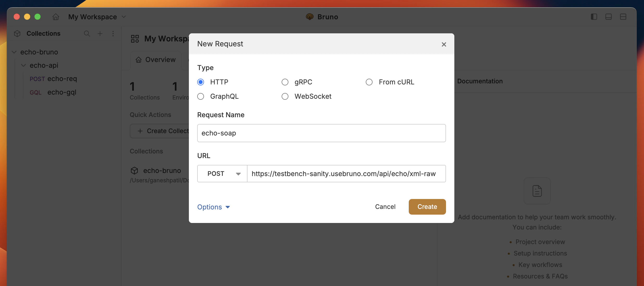This screenshot has width=644, height=286.
Task: Open the three-dot menu in the sidebar
Action: point(113,33)
